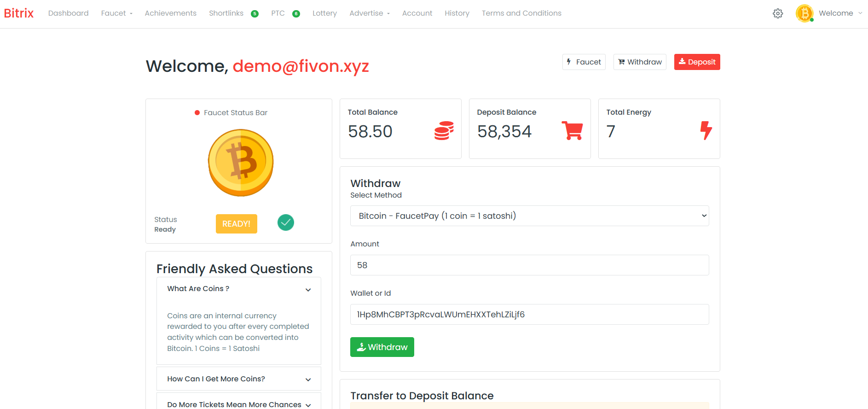The width and height of the screenshot is (868, 409).
Task: Click the Bitcoin avatar in top bar
Action: (x=804, y=13)
